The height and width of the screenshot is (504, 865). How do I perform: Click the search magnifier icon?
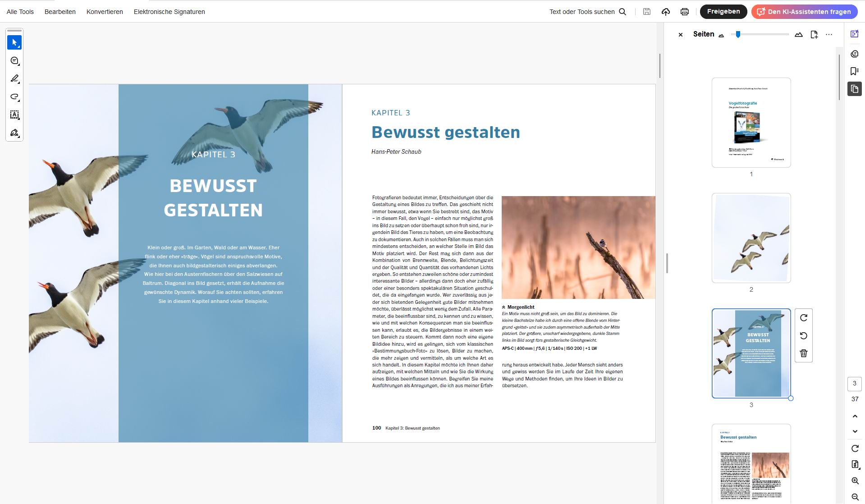[x=622, y=12]
